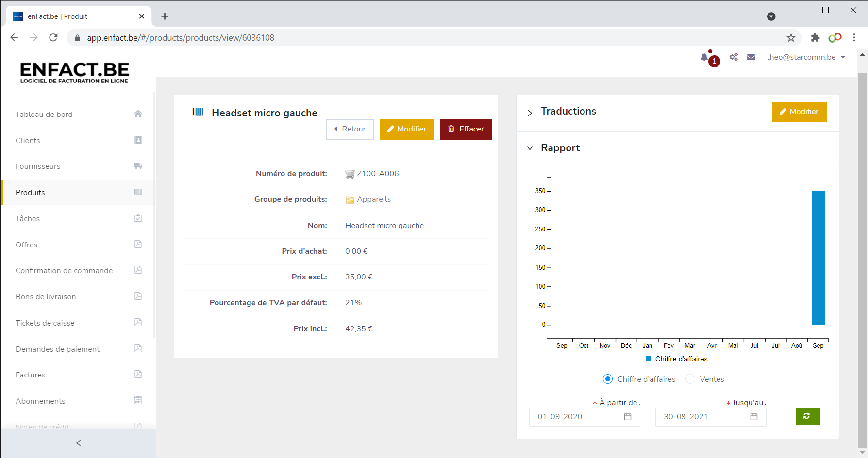This screenshot has width=868, height=458.
Task: Click the document icon beside Factures
Action: pos(138,374)
